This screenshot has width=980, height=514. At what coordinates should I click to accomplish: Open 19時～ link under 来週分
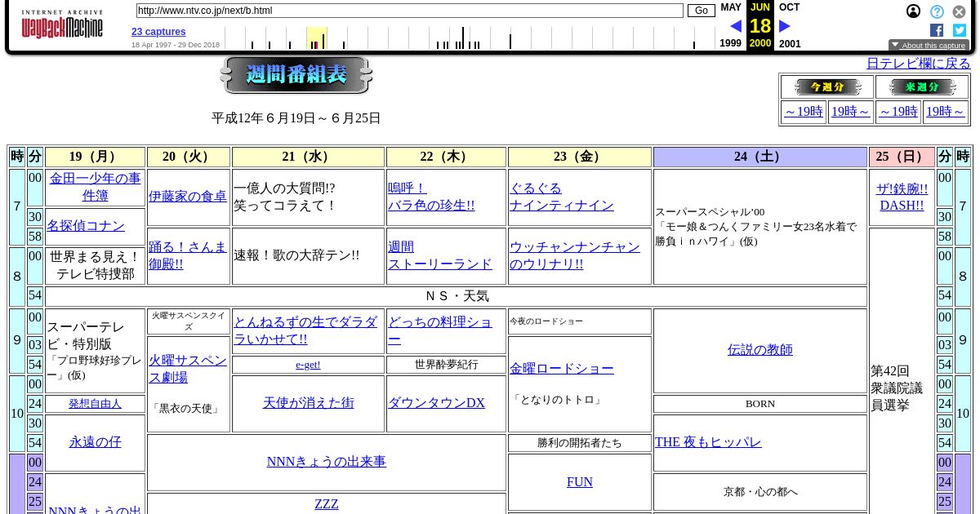point(945,112)
